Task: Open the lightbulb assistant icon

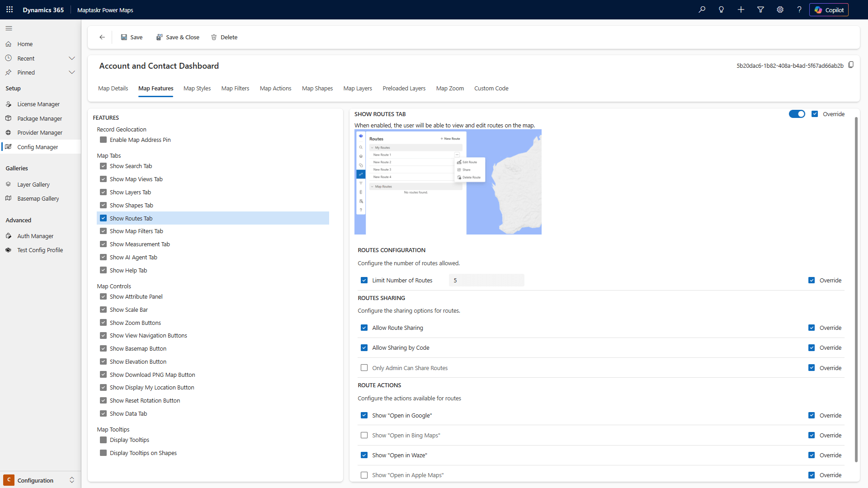Action: point(721,9)
